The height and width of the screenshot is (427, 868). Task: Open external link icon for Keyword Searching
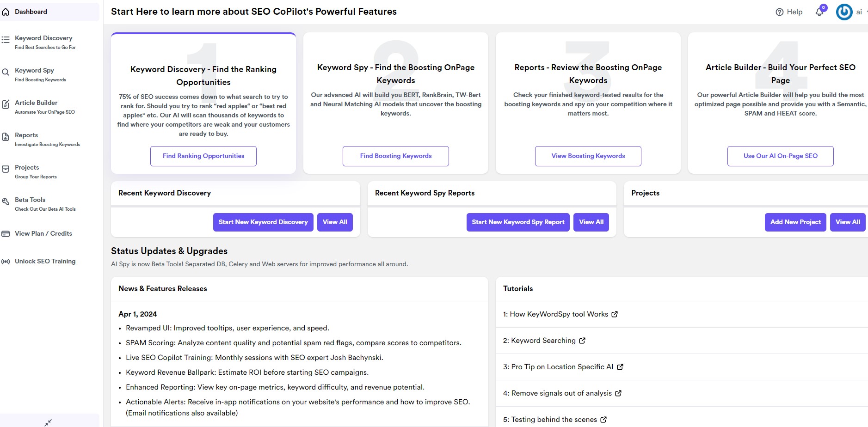click(x=582, y=341)
